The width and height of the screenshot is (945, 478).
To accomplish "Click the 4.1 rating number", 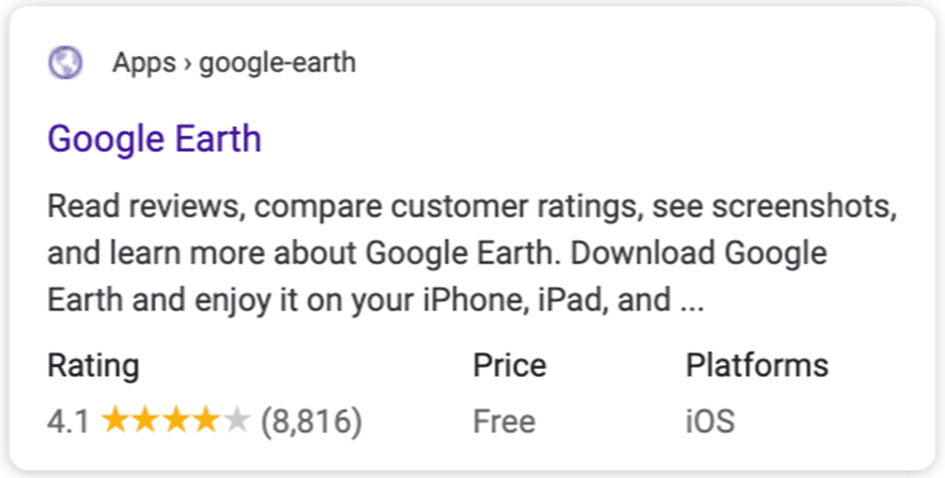I will coord(68,421).
